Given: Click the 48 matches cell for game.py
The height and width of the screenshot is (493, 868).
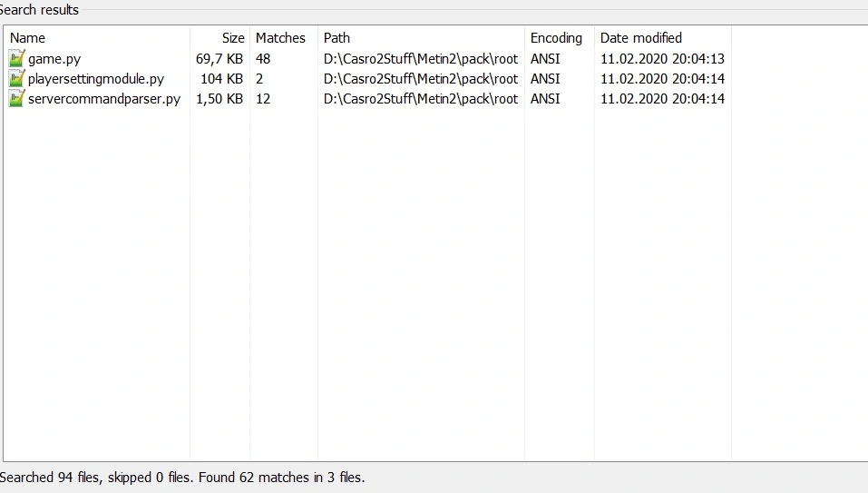Looking at the screenshot, I should (x=263, y=59).
